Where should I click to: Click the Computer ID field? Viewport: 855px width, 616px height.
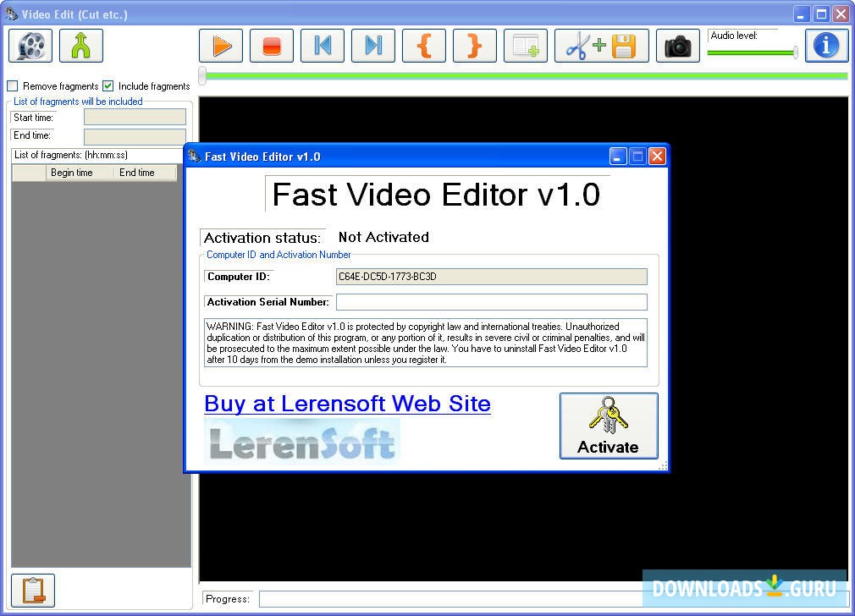491,277
